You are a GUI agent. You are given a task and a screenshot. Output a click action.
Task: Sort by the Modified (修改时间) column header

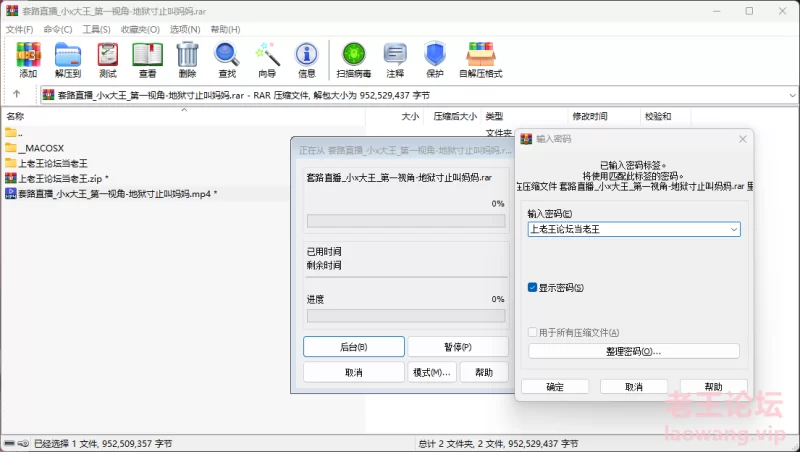[x=590, y=116]
